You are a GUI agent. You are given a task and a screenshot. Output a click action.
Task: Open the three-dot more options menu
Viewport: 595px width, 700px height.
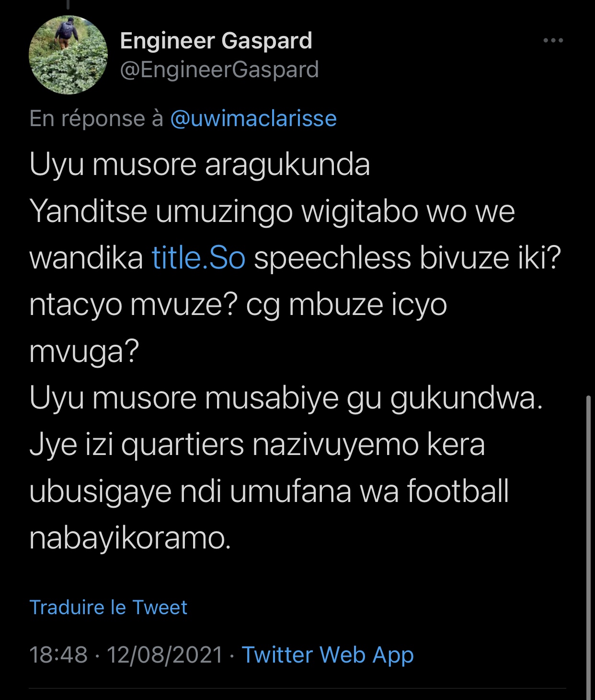pos(553,41)
